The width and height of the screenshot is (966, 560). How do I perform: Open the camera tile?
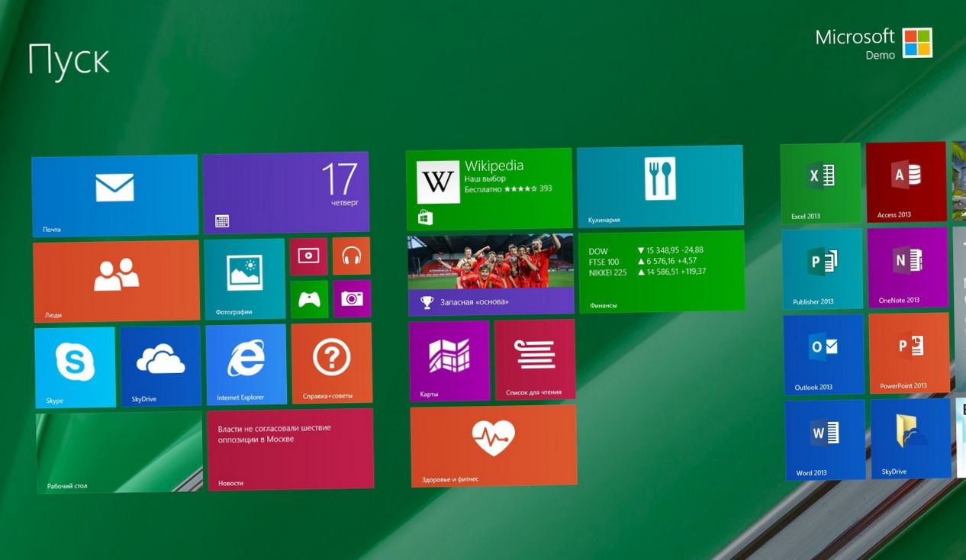[x=352, y=298]
